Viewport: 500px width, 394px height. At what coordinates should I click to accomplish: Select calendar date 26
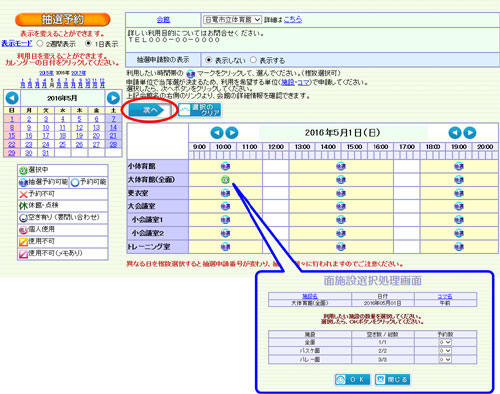tap(79, 145)
